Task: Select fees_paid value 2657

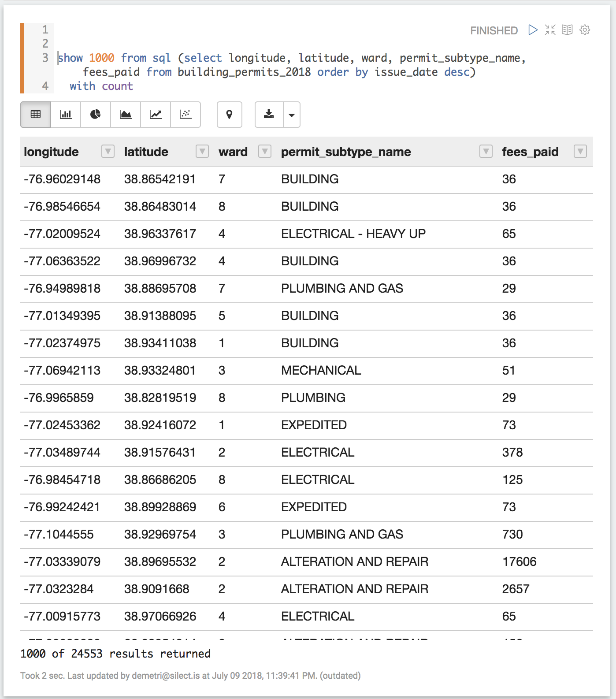Action: [x=516, y=589]
